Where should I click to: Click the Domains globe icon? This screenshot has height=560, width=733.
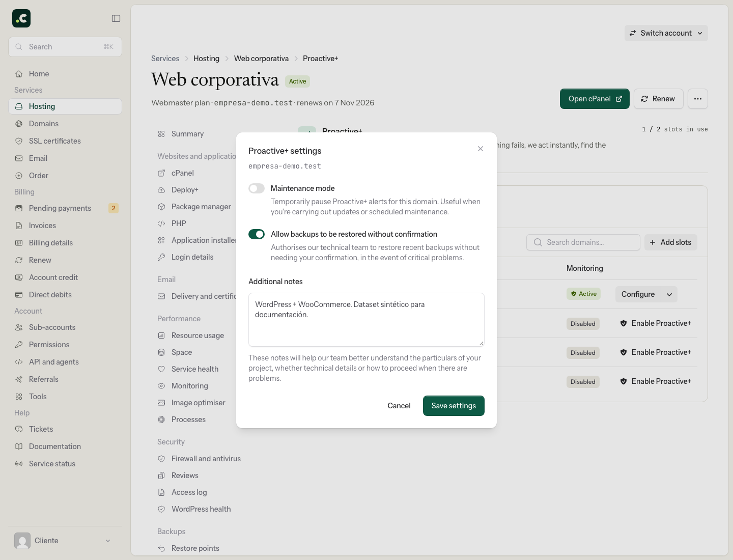19,124
